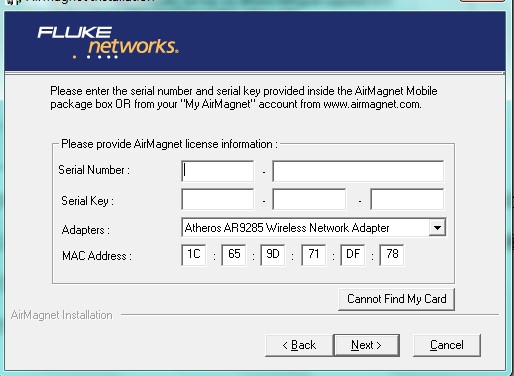Click the Cannot Find My Card button
The height and width of the screenshot is (376, 514).
pyautogui.click(x=396, y=299)
